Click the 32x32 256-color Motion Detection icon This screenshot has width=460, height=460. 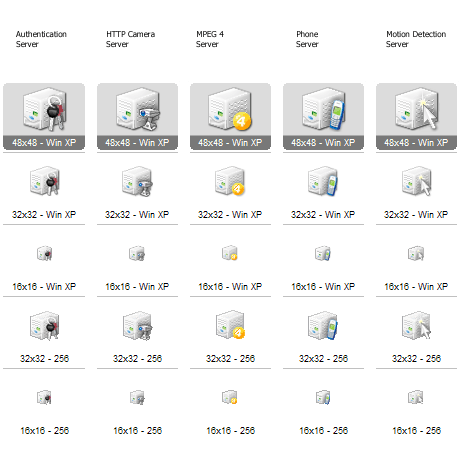(x=416, y=325)
